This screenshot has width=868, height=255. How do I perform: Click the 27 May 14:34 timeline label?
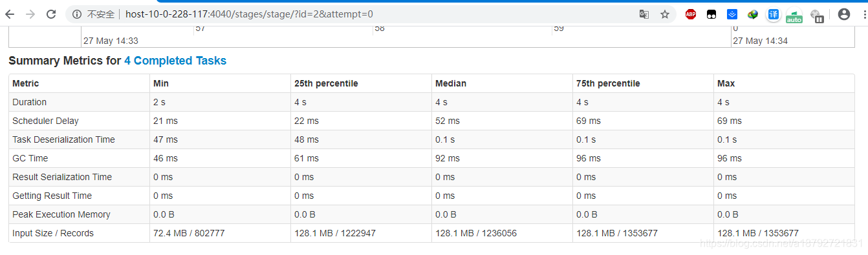[760, 41]
